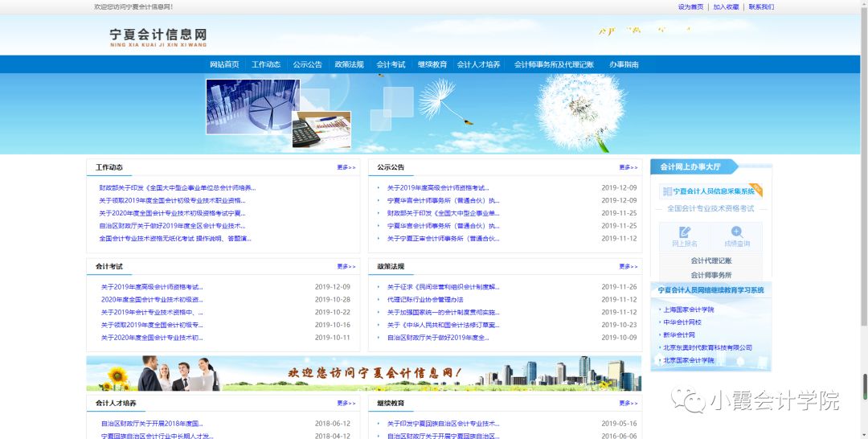
Task: Open 更多>> in 政策法规 panel
Action: click(x=628, y=266)
